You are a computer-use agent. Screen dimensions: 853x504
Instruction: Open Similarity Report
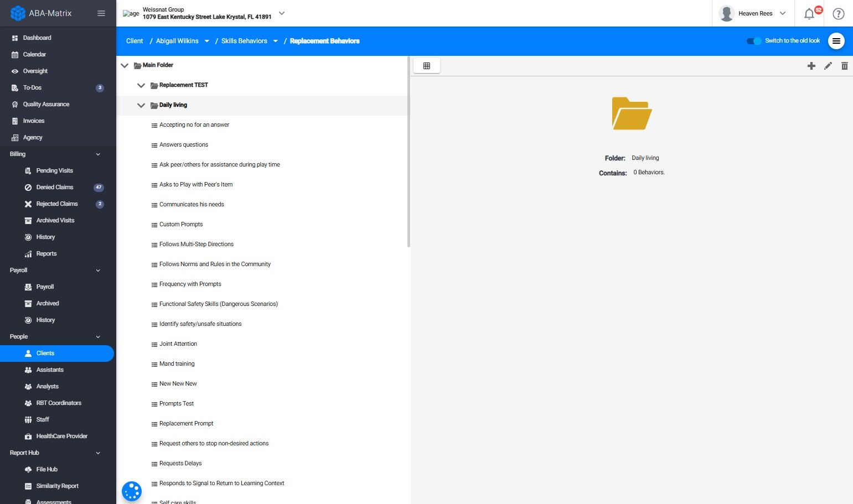tap(58, 486)
